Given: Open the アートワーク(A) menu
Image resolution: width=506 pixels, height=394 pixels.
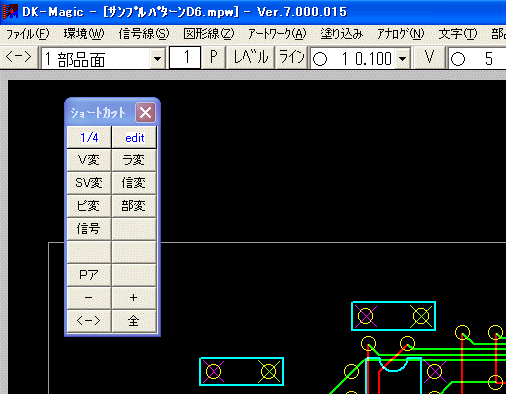Looking at the screenshot, I should 277,34.
